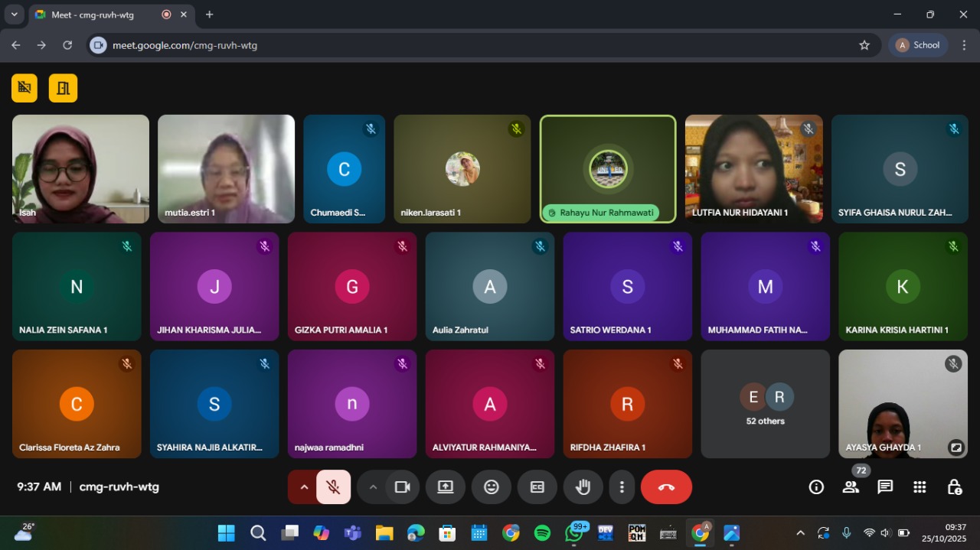Click the School profile button in Chrome

917,45
